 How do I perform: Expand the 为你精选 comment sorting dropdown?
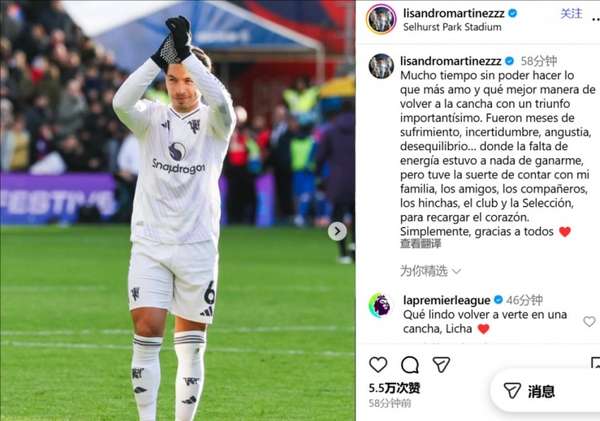point(430,271)
